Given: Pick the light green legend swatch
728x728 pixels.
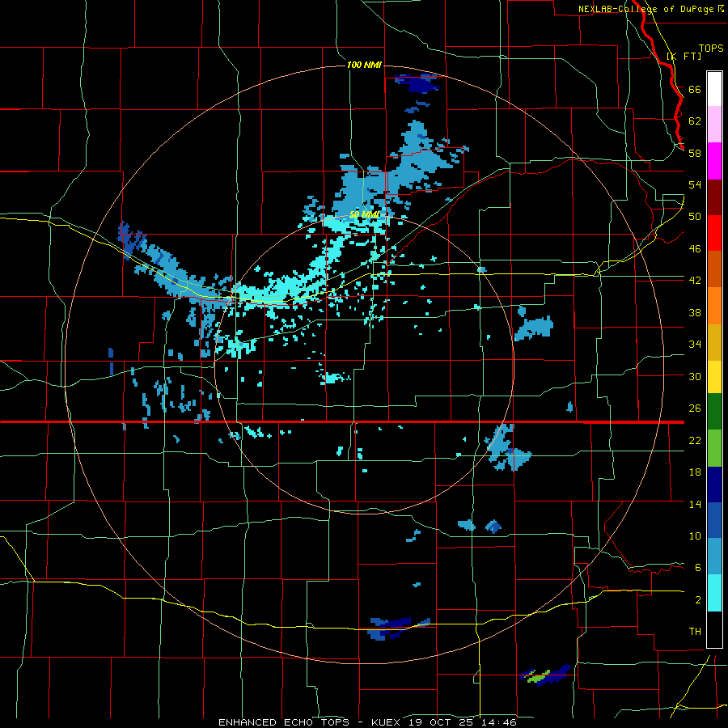Looking at the screenshot, I should pos(714,448).
